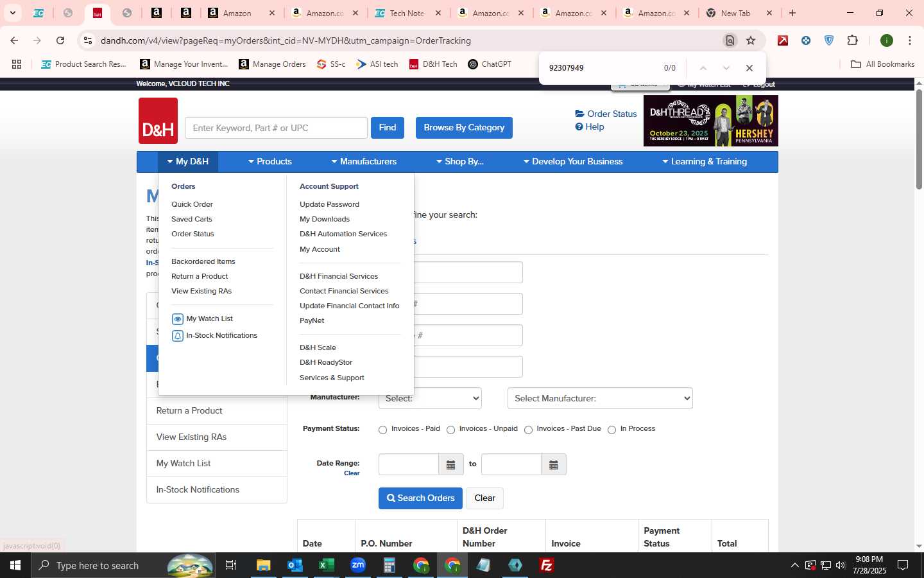Viewport: 924px width, 578px height.
Task: Open the Chrome extensions puzzle icon
Action: pyautogui.click(x=852, y=40)
